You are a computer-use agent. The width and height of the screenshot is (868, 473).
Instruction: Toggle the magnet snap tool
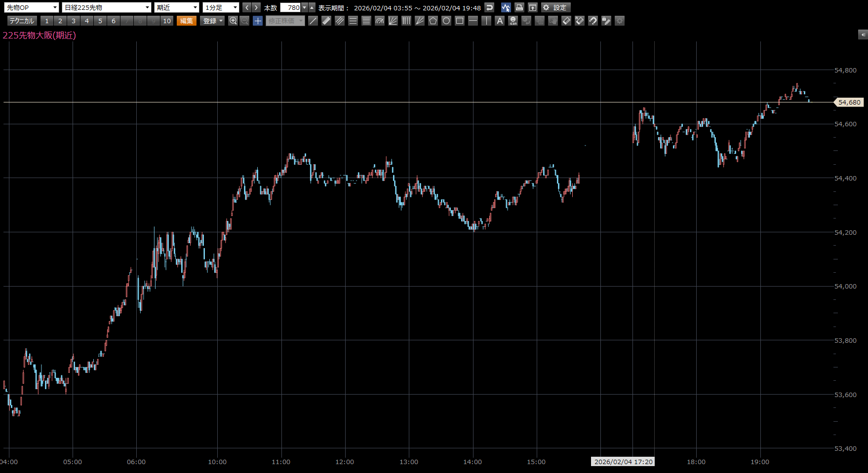tap(593, 21)
